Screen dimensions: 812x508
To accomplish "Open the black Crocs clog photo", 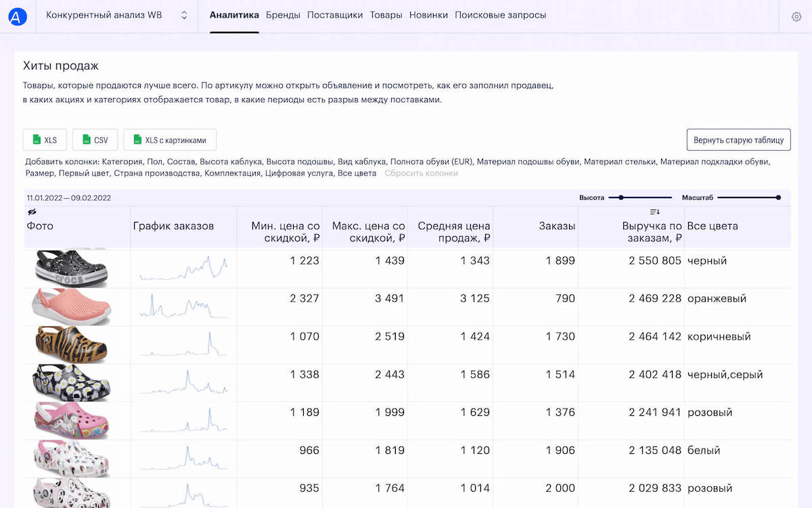I will pyautogui.click(x=70, y=267).
